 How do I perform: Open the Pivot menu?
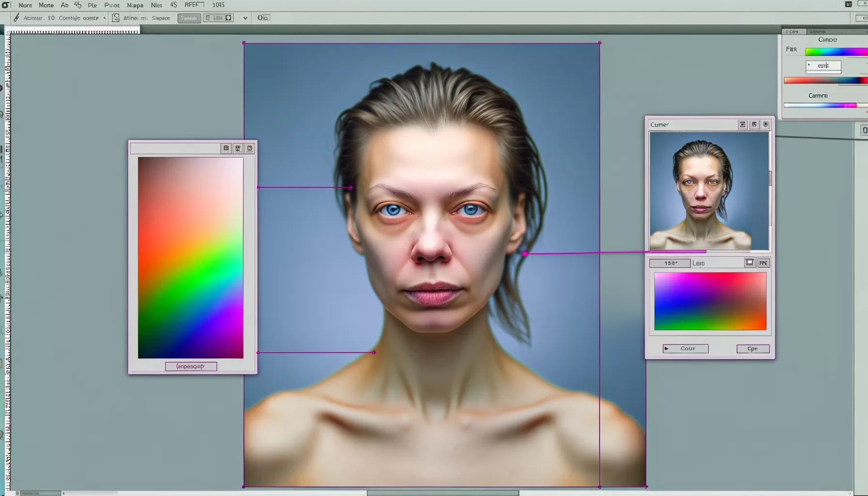tap(112, 5)
